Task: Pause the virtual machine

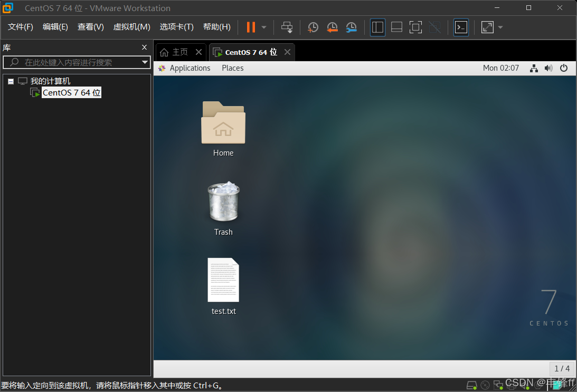Action: click(x=251, y=27)
